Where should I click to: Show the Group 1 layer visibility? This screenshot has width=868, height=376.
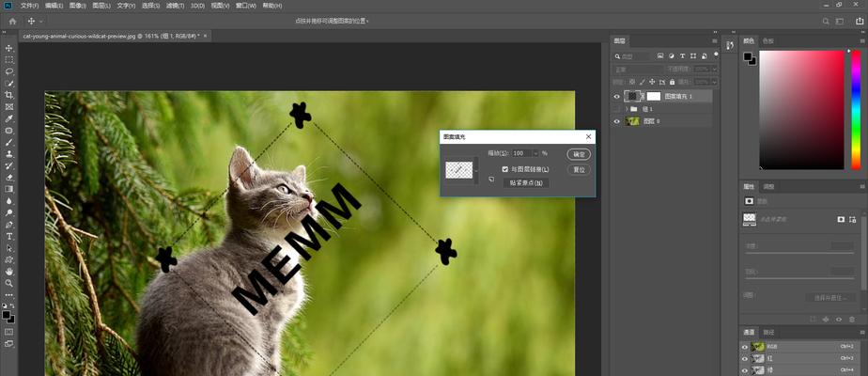point(617,109)
